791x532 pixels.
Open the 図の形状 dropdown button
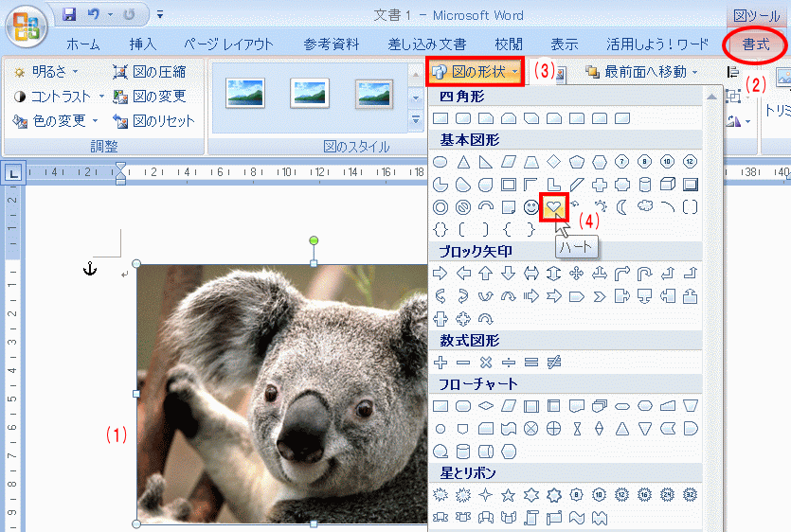point(475,72)
